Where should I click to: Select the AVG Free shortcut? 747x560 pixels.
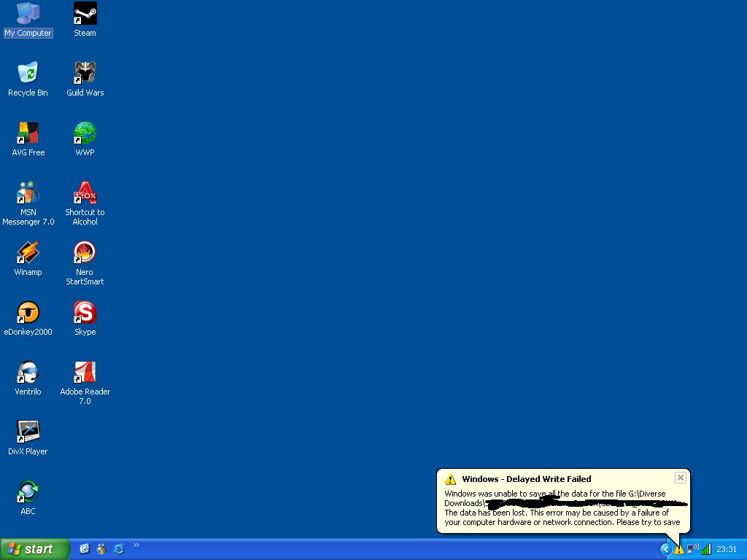28,139
